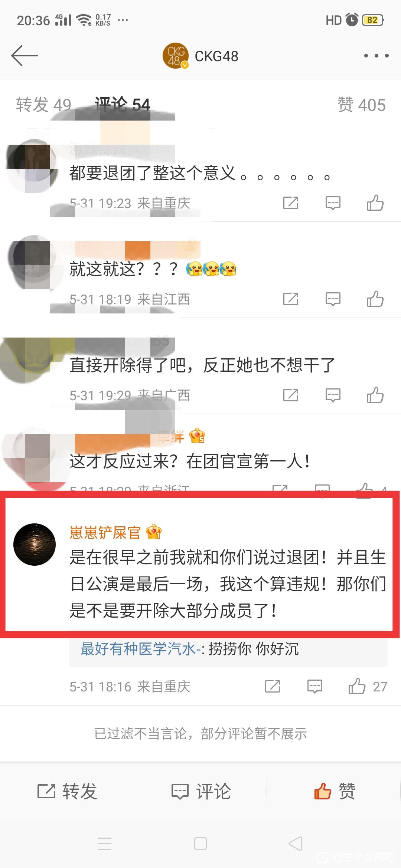Reply to the 来自重庆 19:23 comment
Image resolution: width=401 pixels, height=868 pixels.
pyautogui.click(x=333, y=203)
